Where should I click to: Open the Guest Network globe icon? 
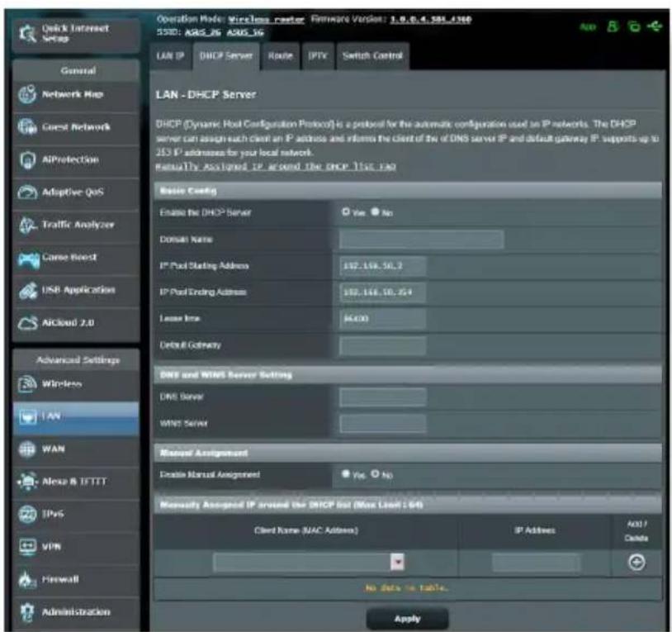pyautogui.click(x=27, y=127)
